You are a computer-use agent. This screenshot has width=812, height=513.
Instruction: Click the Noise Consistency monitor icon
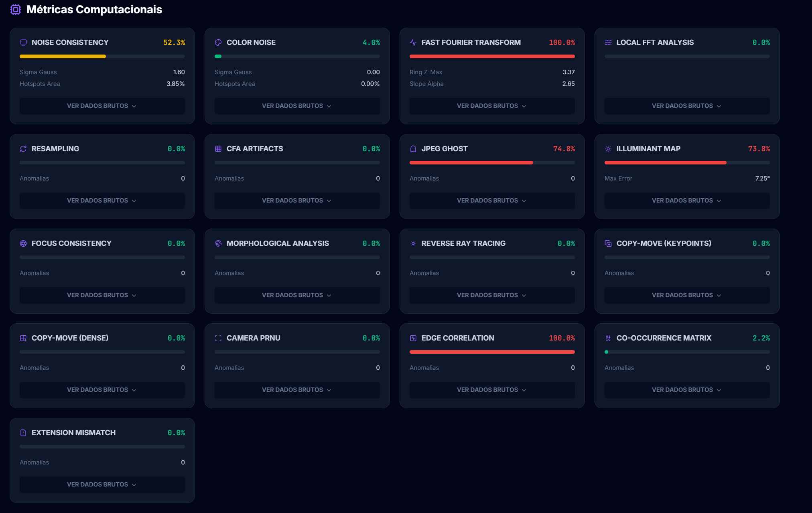click(23, 43)
